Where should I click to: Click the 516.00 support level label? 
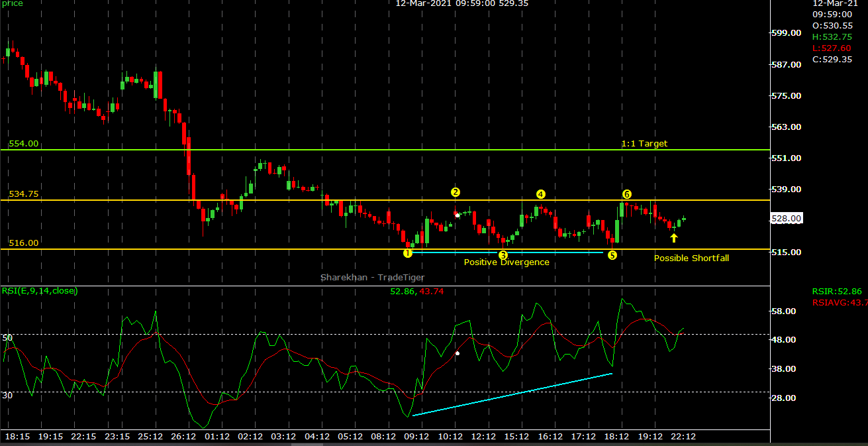(x=23, y=243)
